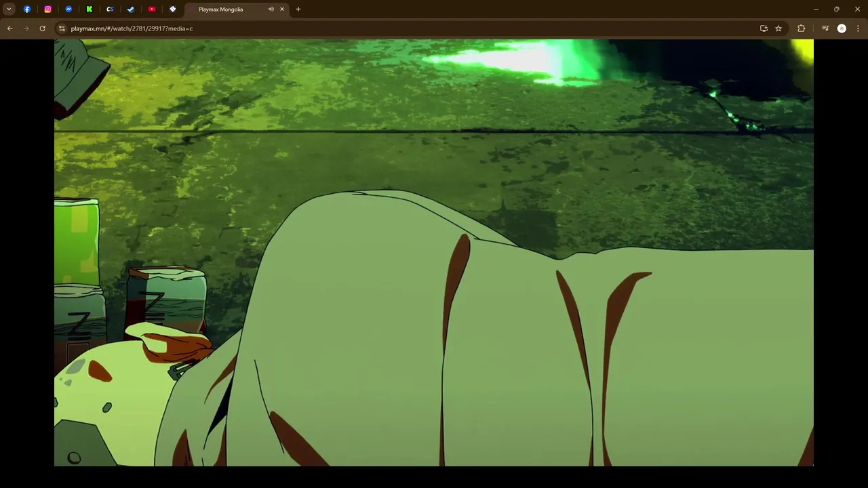
Task: Bookmark this page with the star icon
Action: coord(778,28)
